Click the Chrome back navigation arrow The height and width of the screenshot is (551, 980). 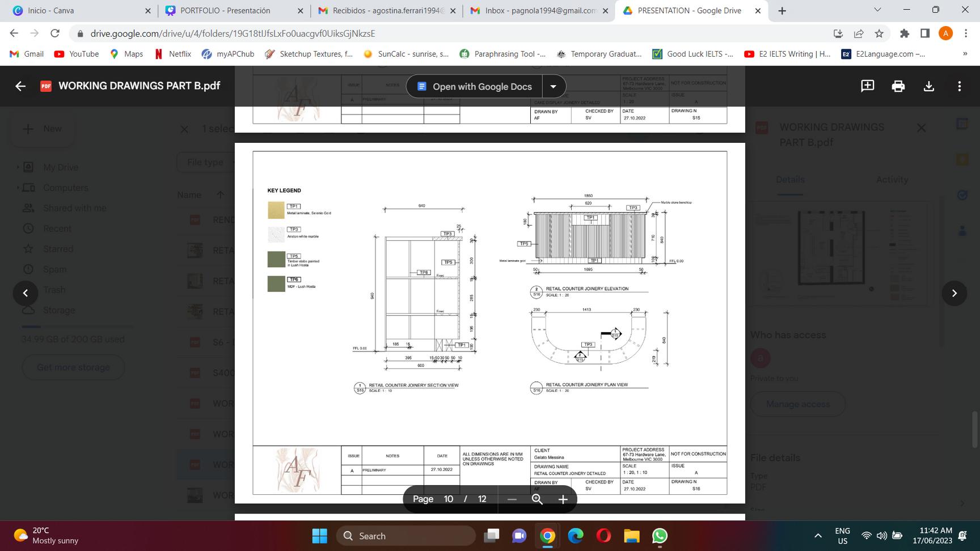click(14, 33)
